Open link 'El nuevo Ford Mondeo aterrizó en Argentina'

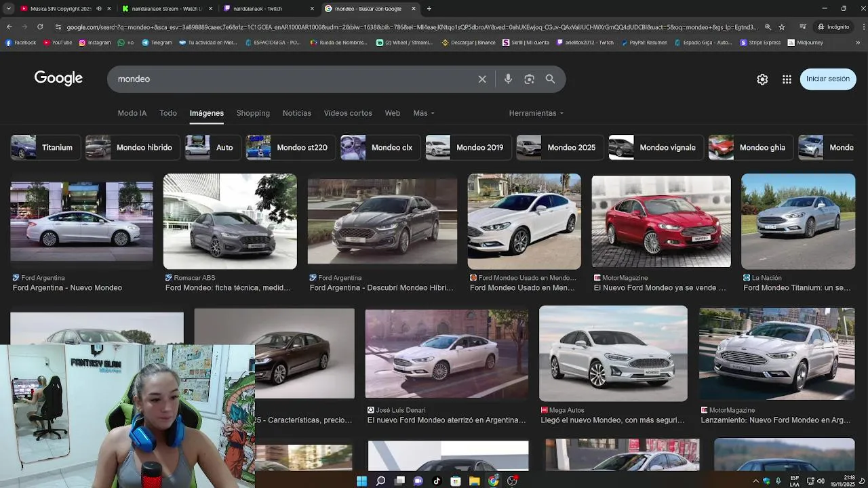coord(447,420)
